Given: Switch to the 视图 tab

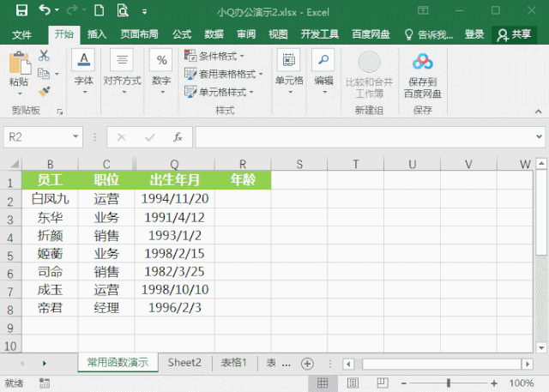Looking at the screenshot, I should click(x=278, y=34).
